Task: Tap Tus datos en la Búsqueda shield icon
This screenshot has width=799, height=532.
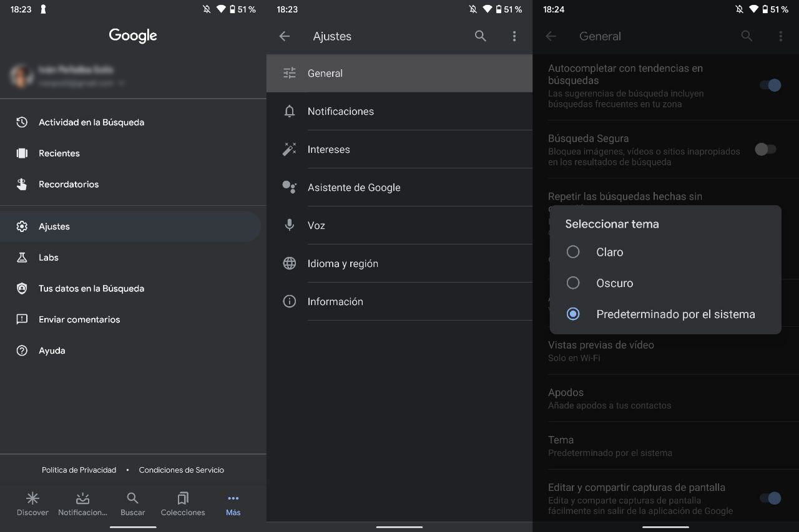Action: (x=22, y=288)
